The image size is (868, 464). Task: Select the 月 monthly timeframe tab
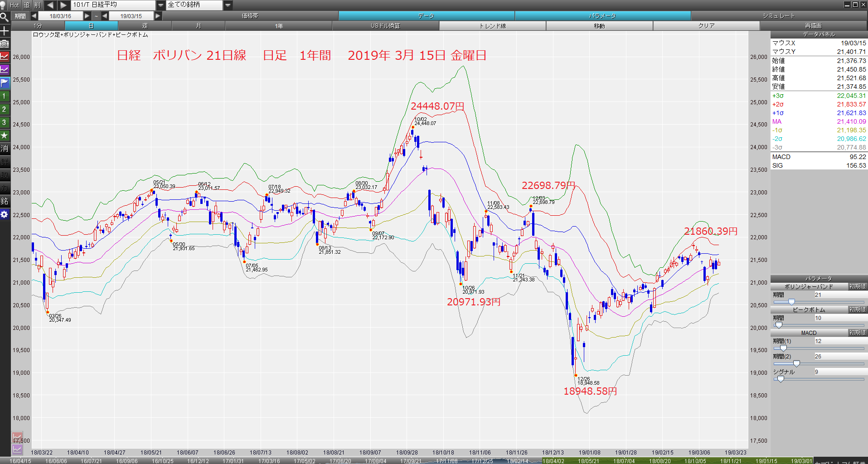click(198, 26)
